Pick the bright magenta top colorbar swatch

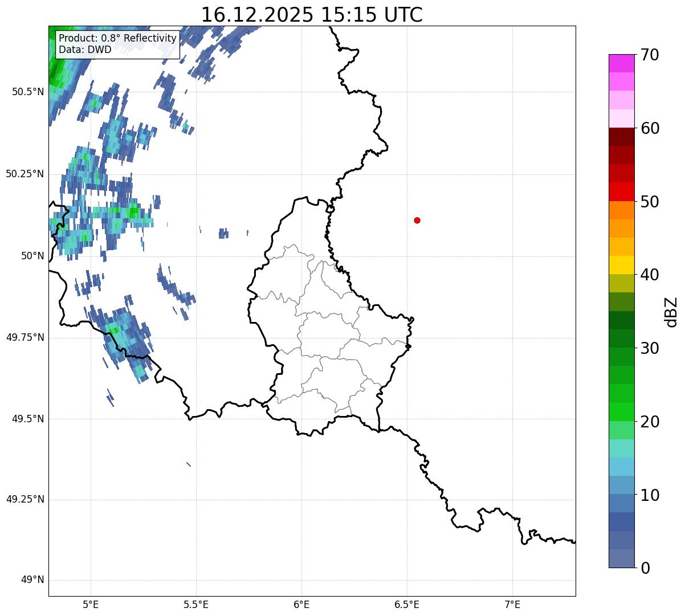click(622, 63)
